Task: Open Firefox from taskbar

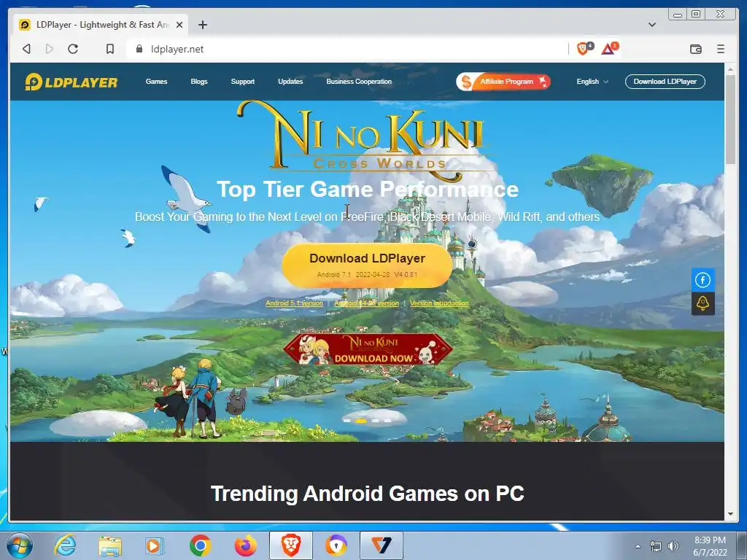Action: click(246, 545)
